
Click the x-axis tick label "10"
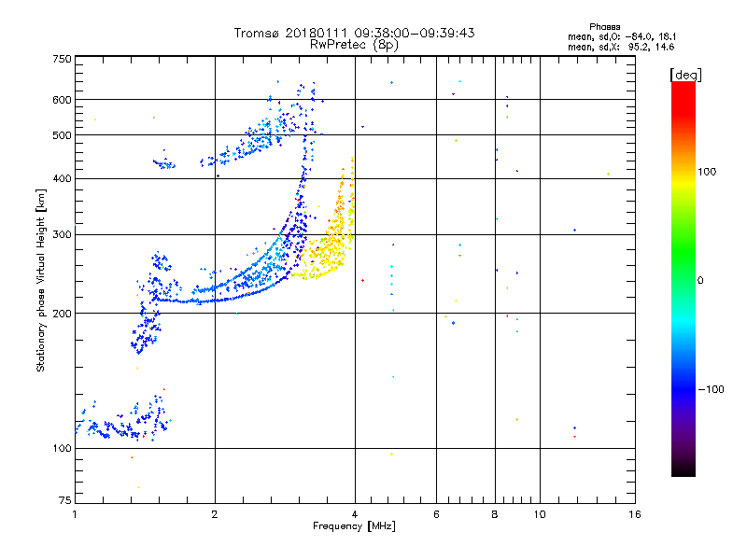click(x=540, y=514)
